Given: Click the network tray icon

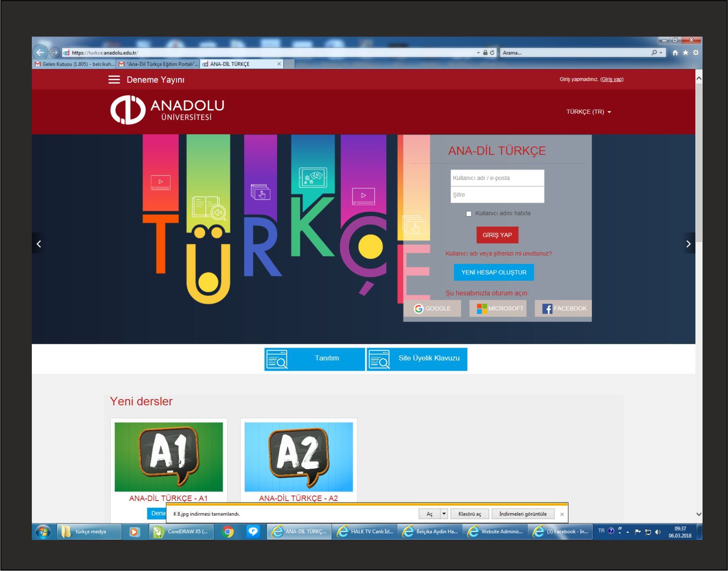Looking at the screenshot, I should coord(648,532).
